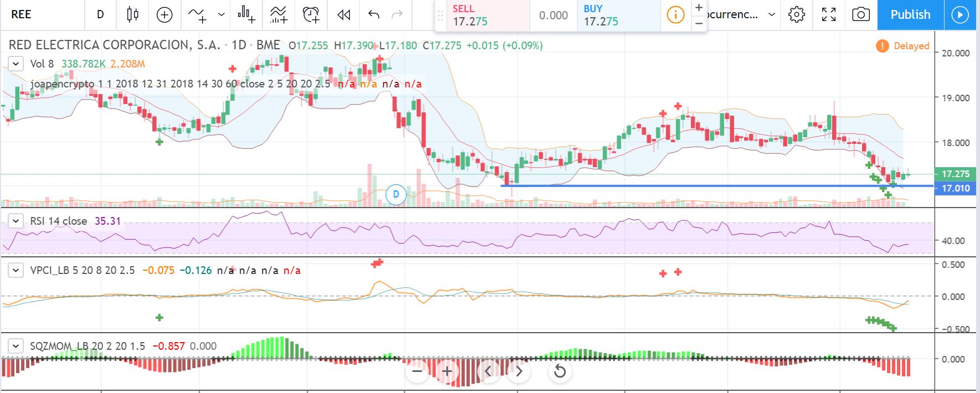Collapse the RSI 14 close legend
The image size is (980, 393).
point(16,221)
